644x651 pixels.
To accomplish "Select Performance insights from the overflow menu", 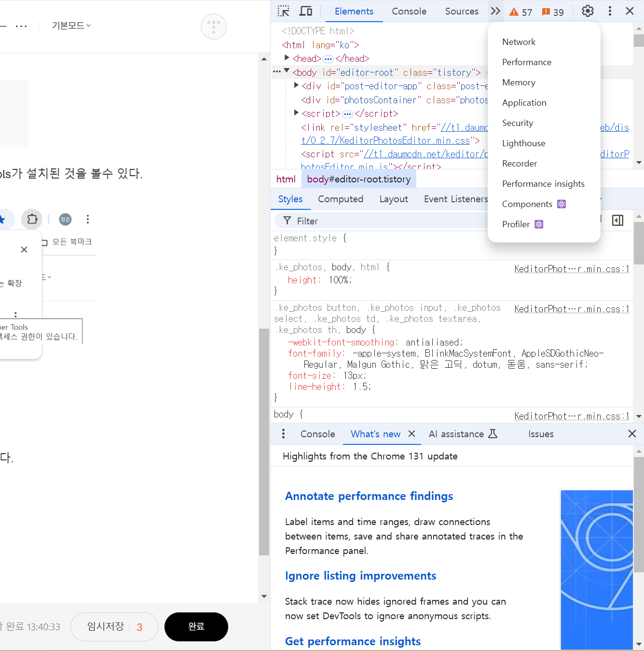I will pos(544,184).
